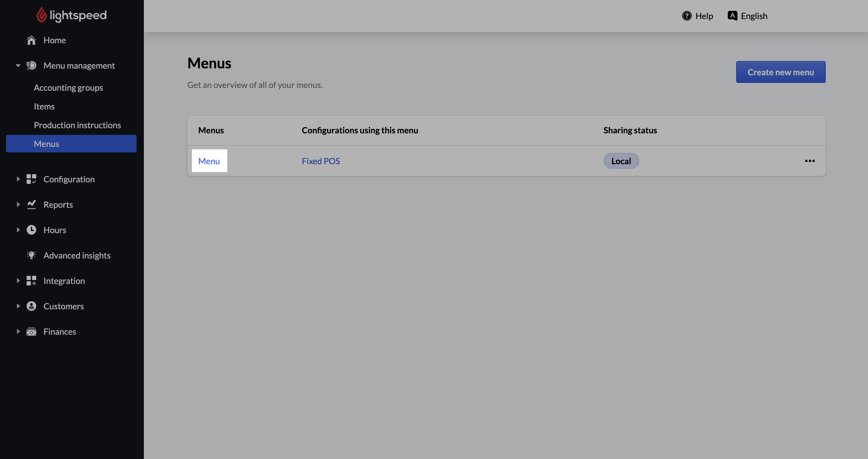Image resolution: width=868 pixels, height=459 pixels.
Task: Click the Reports label in sidebar
Action: tap(58, 205)
